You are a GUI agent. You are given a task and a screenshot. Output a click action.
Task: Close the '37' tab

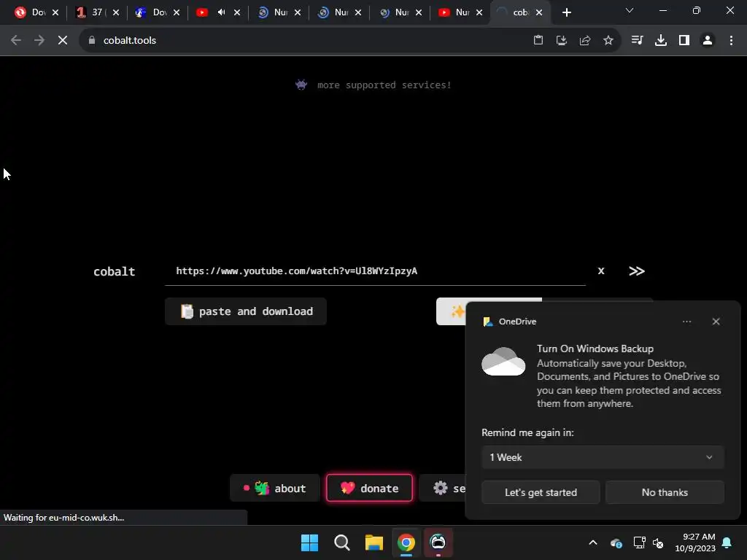(116, 12)
